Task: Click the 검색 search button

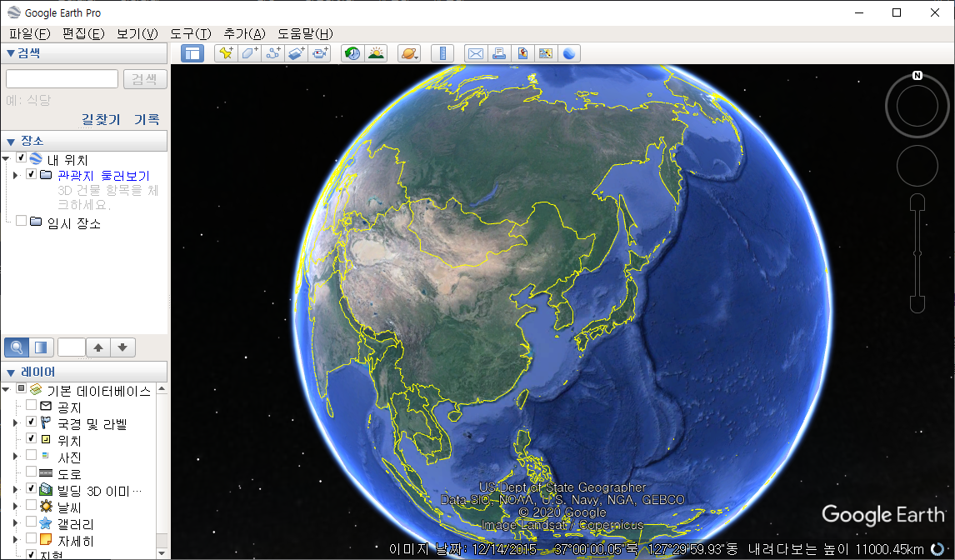Action: coord(145,78)
